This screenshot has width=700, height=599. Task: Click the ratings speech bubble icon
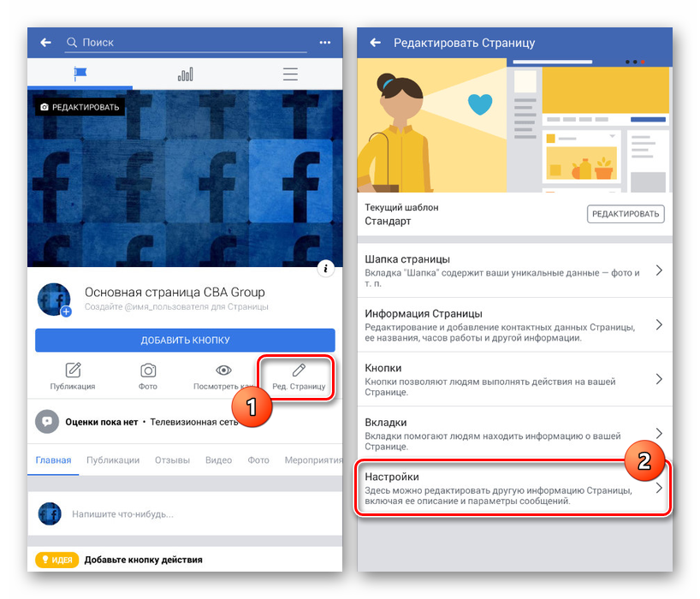click(47, 422)
